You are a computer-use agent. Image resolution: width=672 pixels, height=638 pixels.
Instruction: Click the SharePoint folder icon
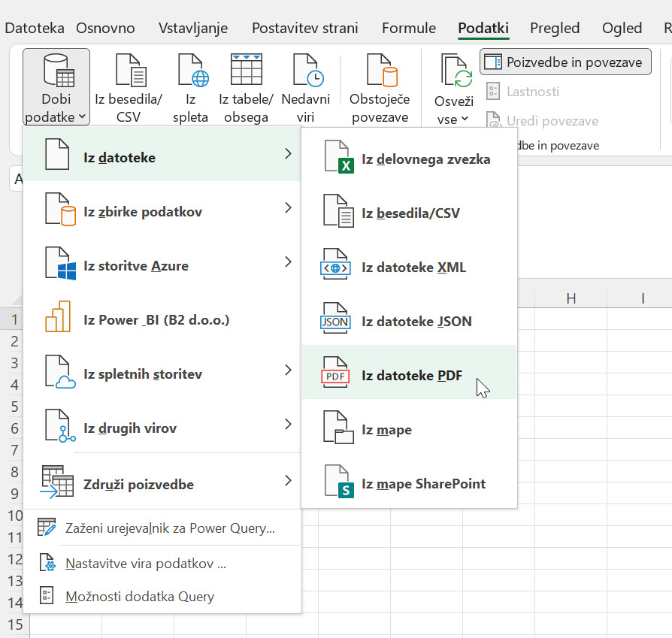338,481
